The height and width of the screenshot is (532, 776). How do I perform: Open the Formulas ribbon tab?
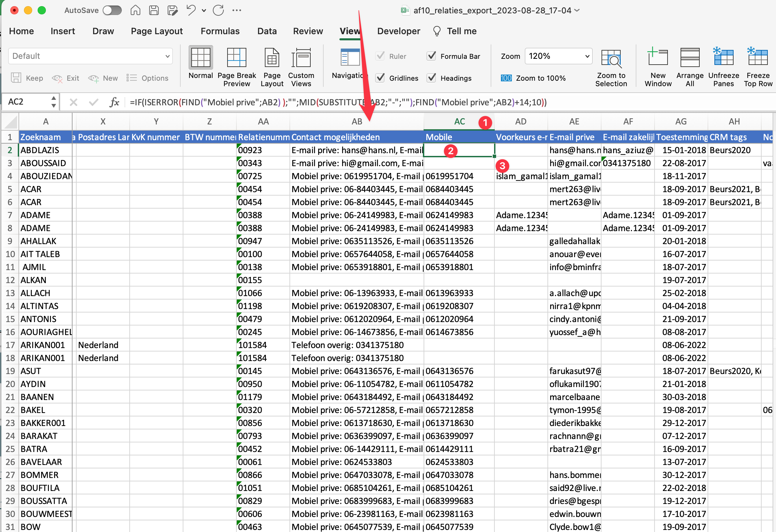click(220, 31)
